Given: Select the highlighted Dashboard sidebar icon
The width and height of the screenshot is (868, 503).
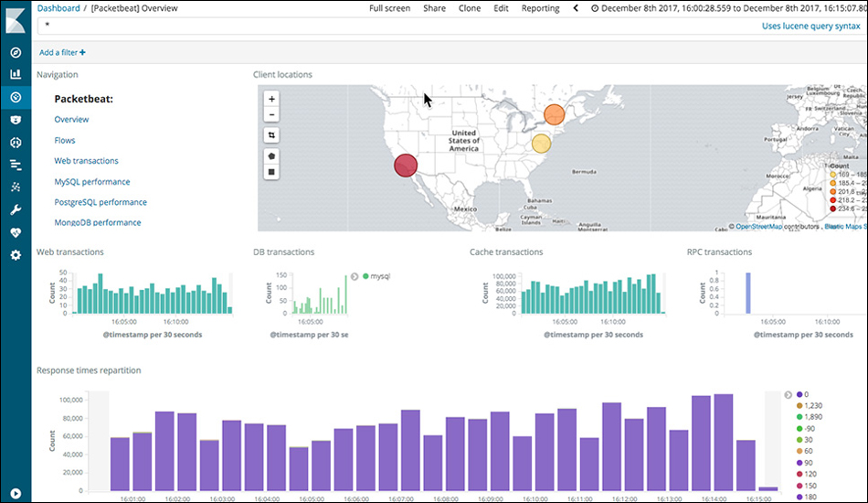Looking at the screenshot, I should (x=16, y=97).
